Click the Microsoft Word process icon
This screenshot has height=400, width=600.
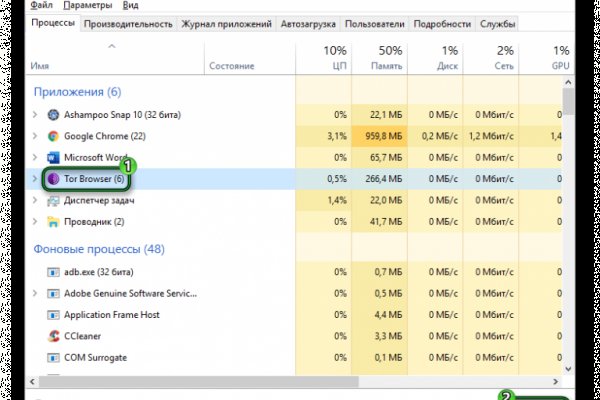pos(54,157)
